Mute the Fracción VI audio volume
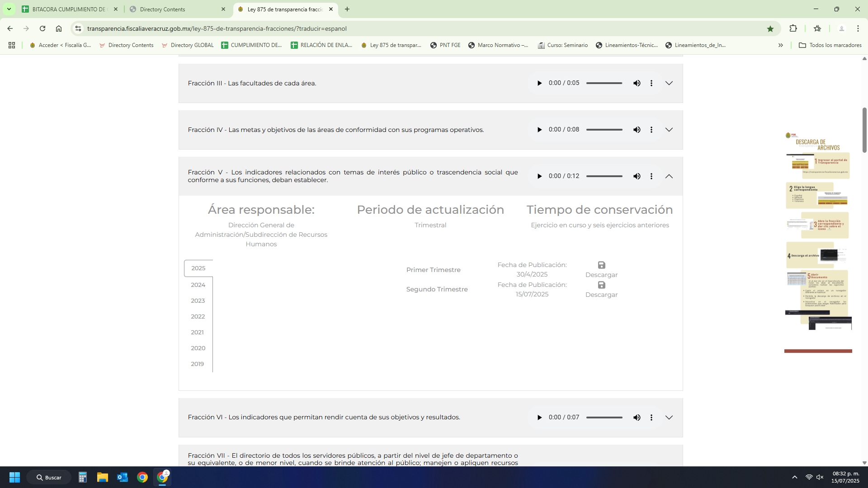Image resolution: width=868 pixels, height=488 pixels. tap(637, 418)
